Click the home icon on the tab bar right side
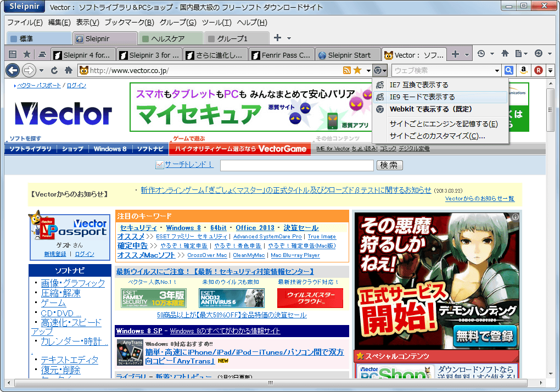560x392 pixels. 505,54
